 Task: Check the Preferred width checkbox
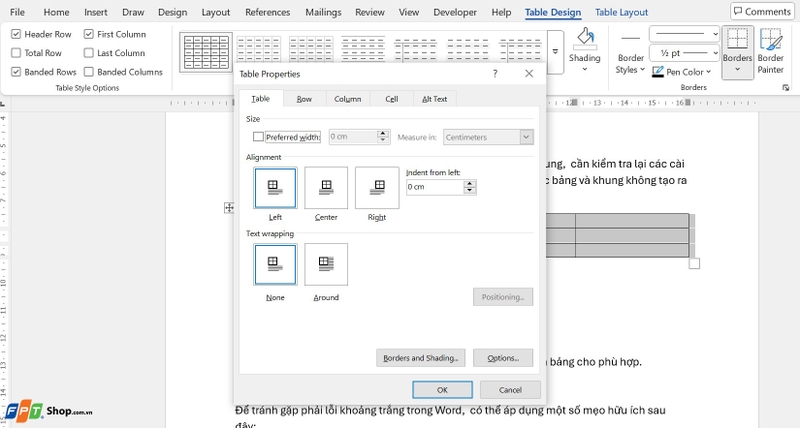click(258, 137)
